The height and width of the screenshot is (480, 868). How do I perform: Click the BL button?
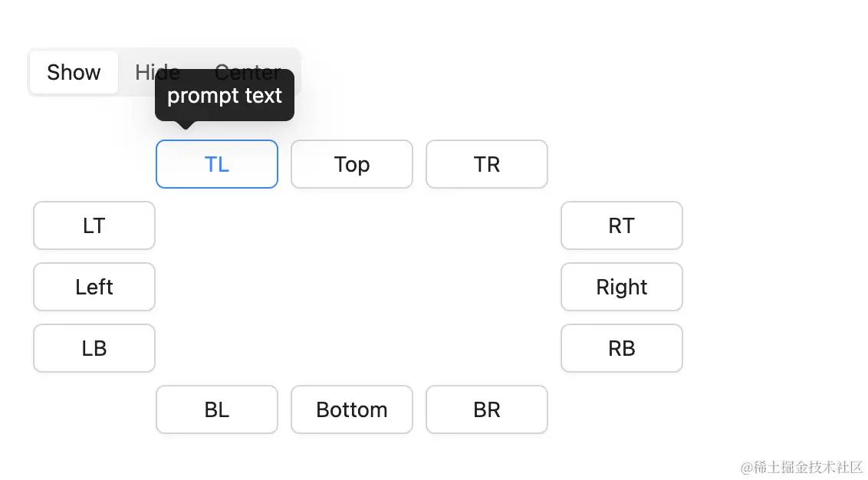pos(217,410)
